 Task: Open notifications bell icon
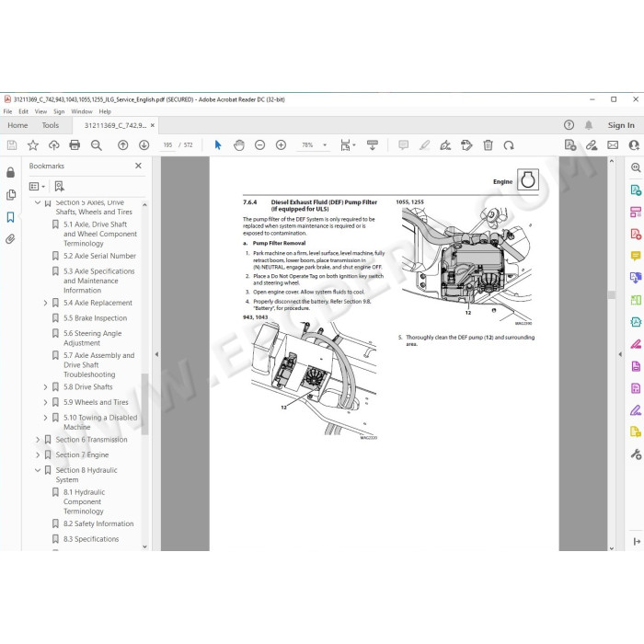[589, 125]
